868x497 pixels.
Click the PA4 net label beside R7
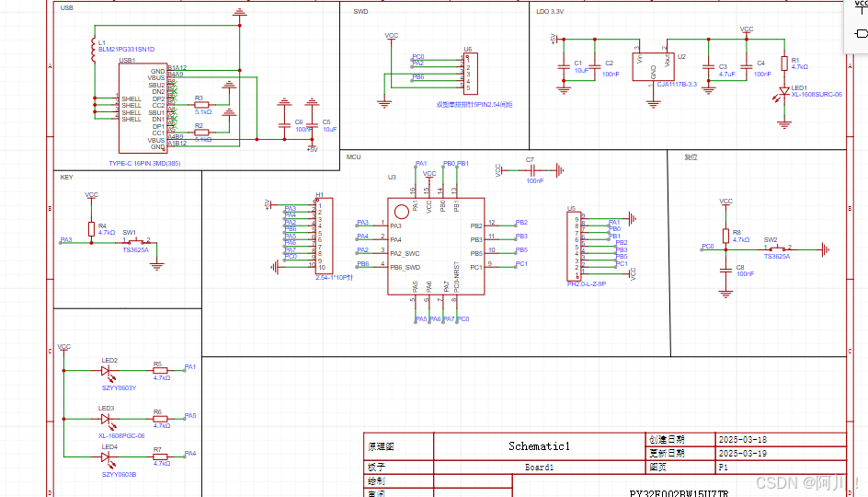190,453
